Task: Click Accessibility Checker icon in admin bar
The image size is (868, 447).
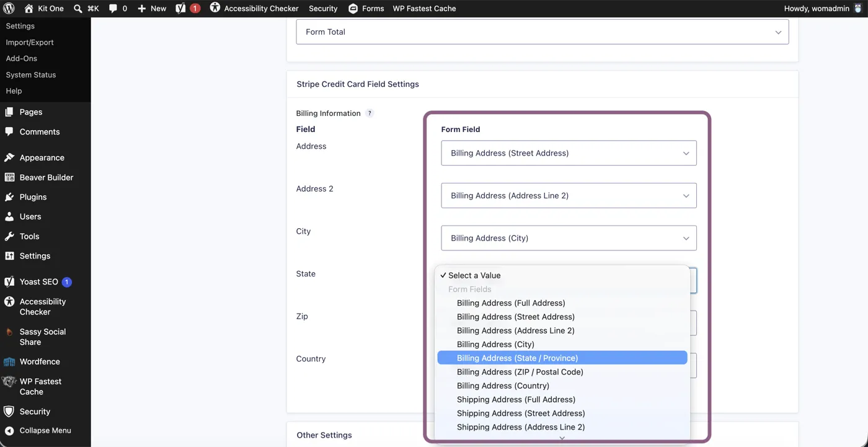Action: (215, 8)
